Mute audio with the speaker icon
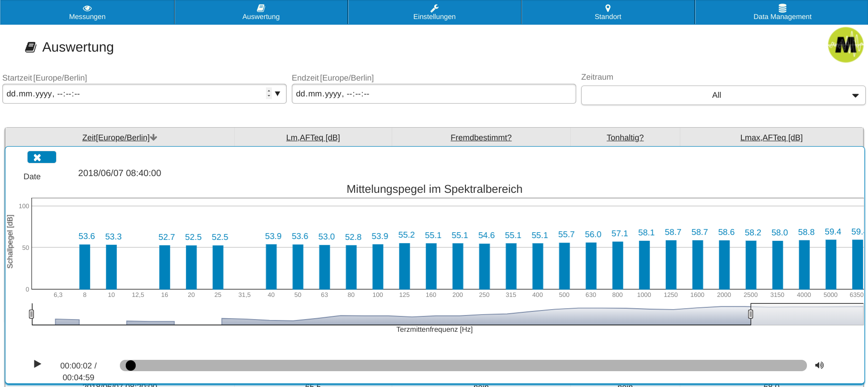This screenshot has height=387, width=868. [819, 365]
